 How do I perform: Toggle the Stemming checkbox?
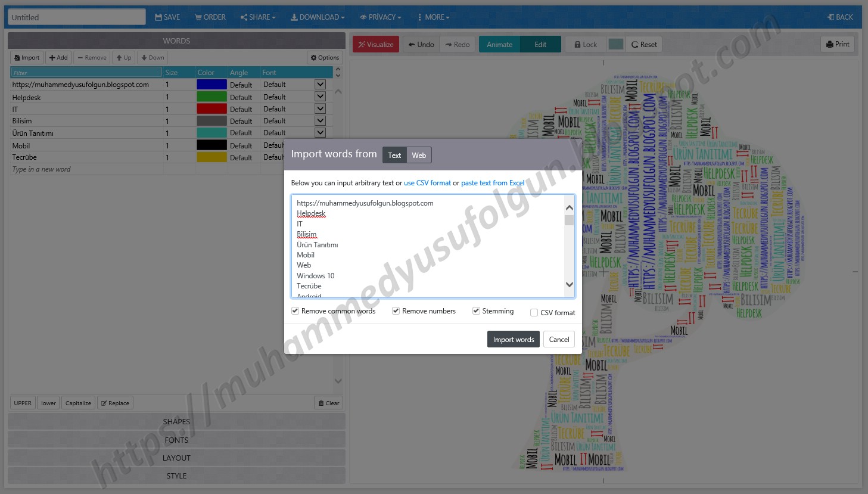(x=476, y=311)
